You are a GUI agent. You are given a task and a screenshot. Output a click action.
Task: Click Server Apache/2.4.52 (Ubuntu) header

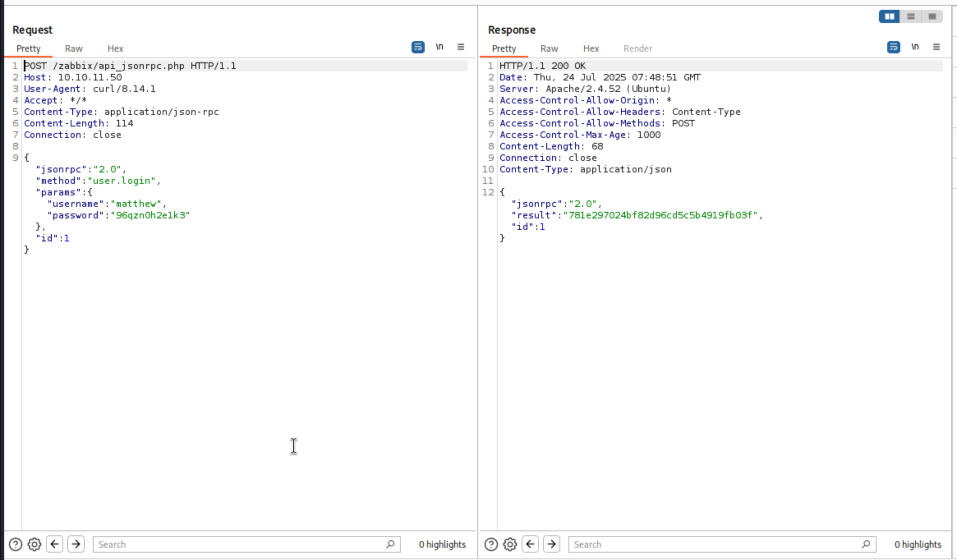(x=585, y=89)
